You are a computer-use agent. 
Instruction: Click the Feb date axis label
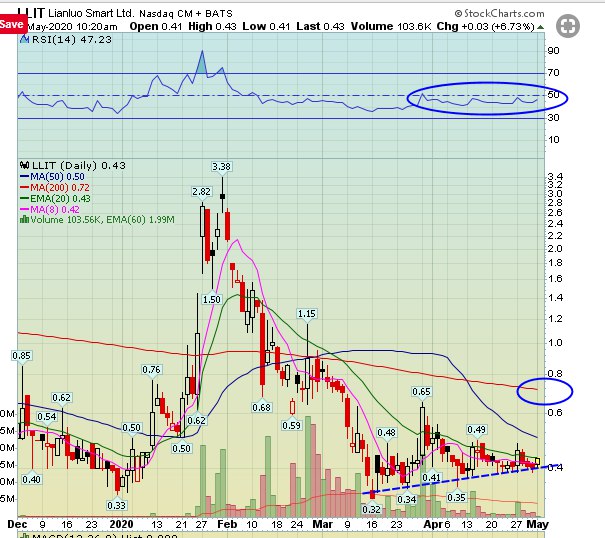pos(227,524)
